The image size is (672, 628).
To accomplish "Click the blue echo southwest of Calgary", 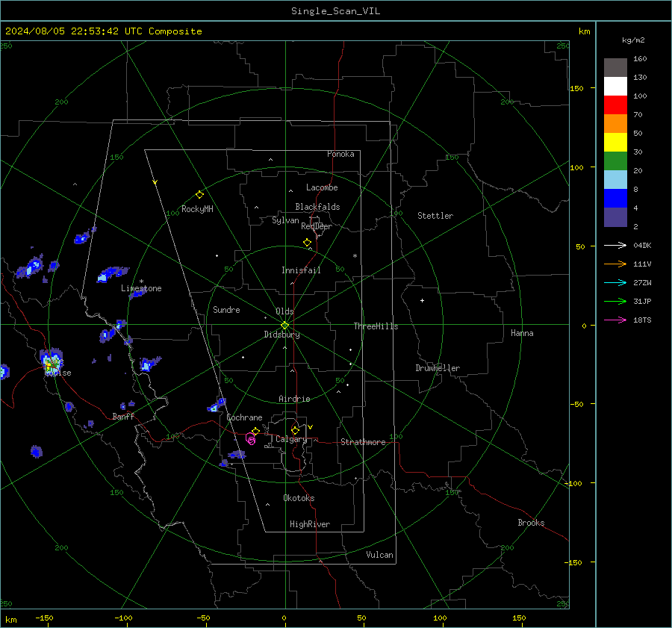I will 237,455.
